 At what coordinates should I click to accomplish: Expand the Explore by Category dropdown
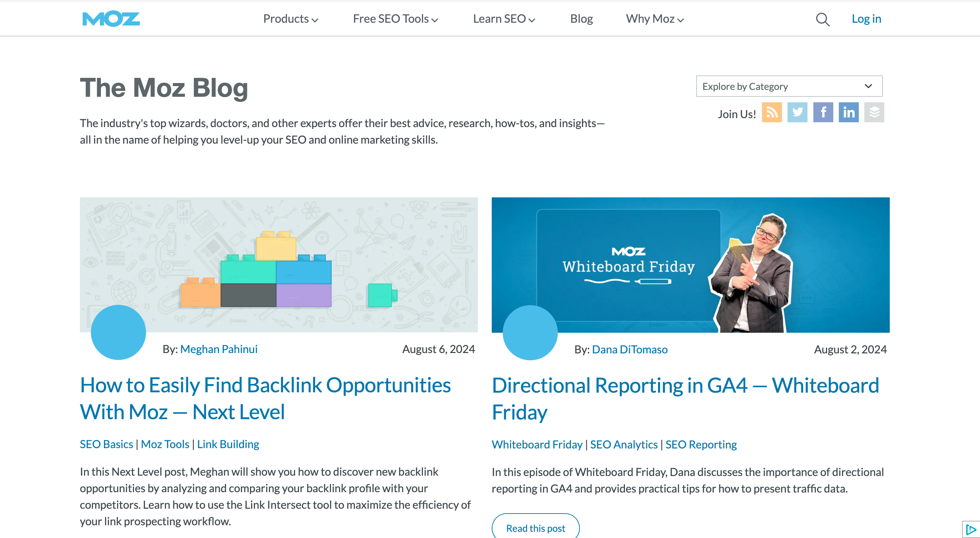tap(789, 86)
